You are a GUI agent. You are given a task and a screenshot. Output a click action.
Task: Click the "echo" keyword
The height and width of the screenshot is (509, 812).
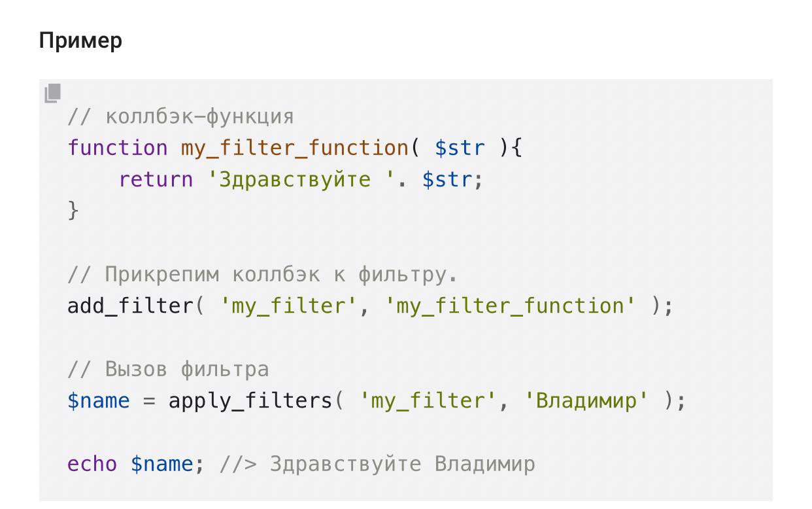92,465
